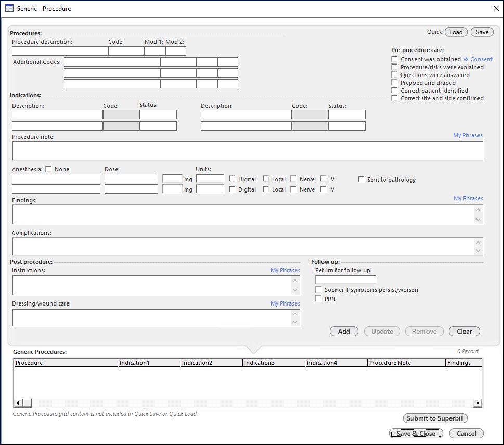Click the Add procedure button
This screenshot has height=445, width=504.
pyautogui.click(x=344, y=331)
